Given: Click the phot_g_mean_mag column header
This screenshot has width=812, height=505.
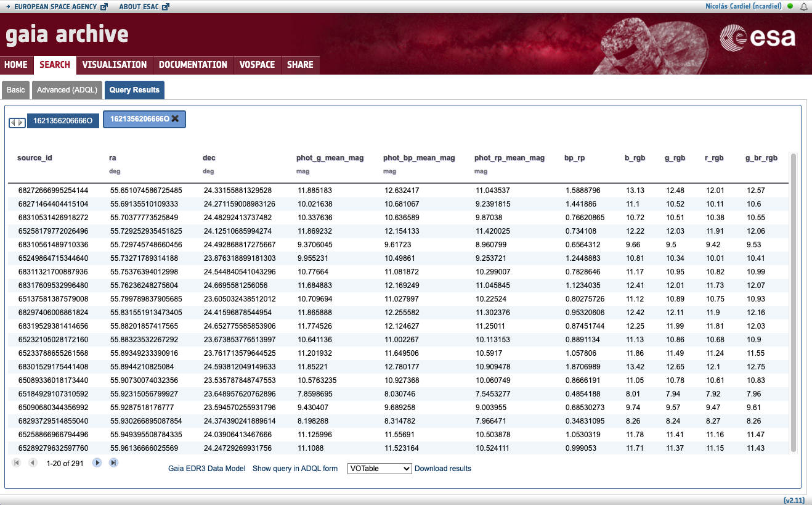Looking at the screenshot, I should click(x=330, y=158).
